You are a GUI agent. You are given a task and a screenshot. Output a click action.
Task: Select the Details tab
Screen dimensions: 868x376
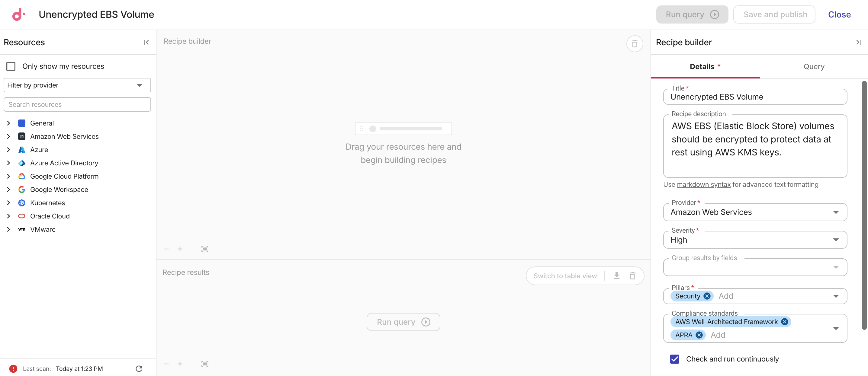pos(703,66)
